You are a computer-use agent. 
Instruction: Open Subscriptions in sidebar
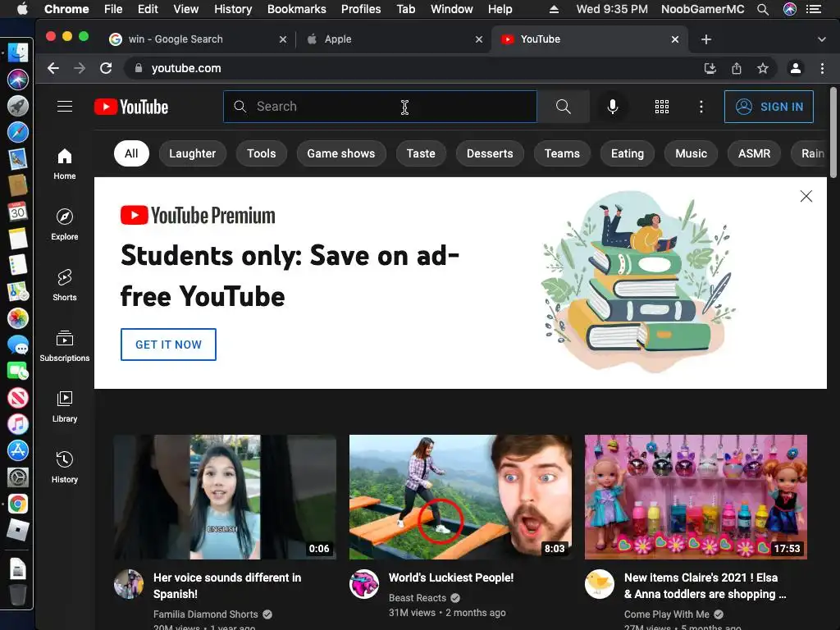point(65,346)
